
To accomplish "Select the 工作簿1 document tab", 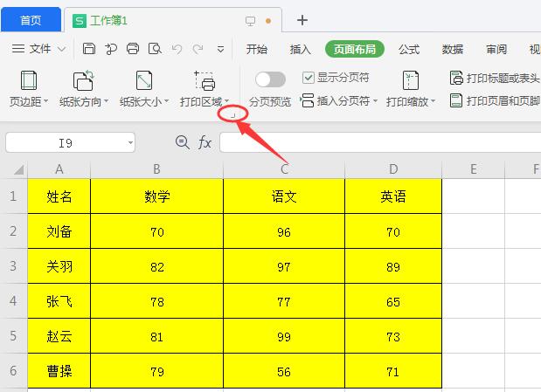I will click(x=172, y=21).
